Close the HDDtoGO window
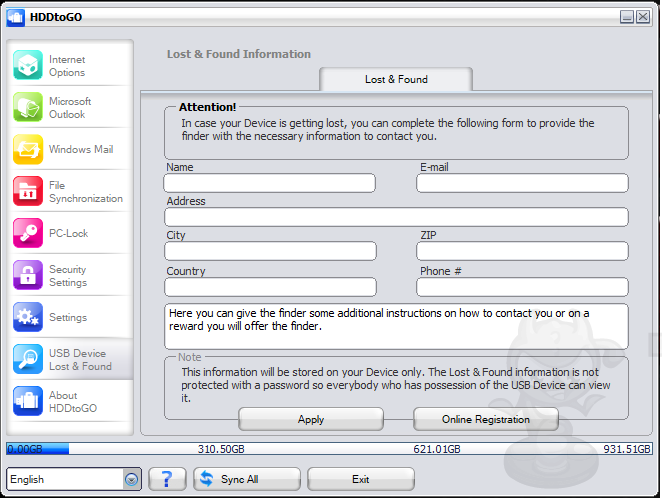The image size is (662, 498). pos(643,17)
